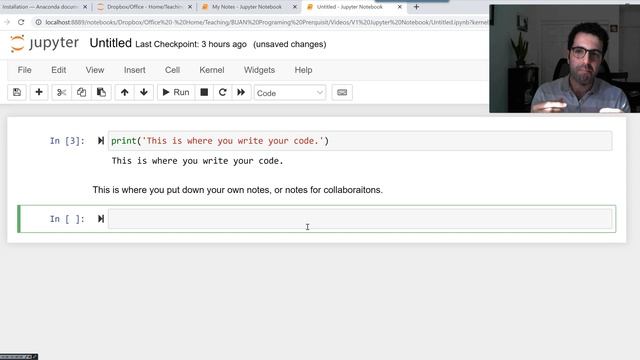The height and width of the screenshot is (360, 640).
Task: Switch to the Installation Anaconda tab
Action: point(39,7)
